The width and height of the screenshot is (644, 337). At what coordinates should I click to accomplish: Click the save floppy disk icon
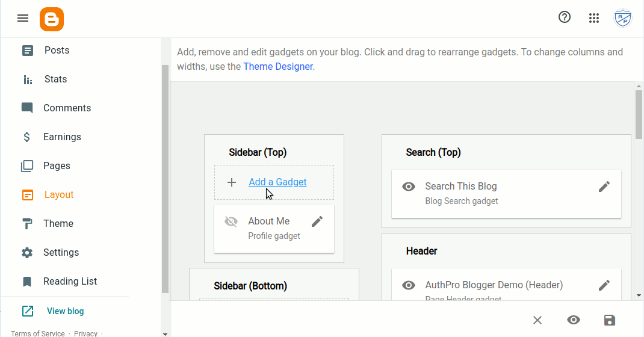pyautogui.click(x=610, y=320)
